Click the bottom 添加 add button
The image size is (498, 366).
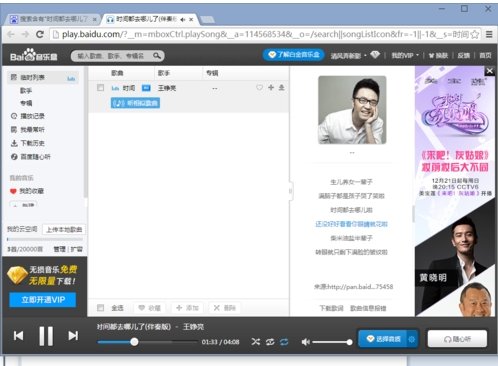coord(187,308)
